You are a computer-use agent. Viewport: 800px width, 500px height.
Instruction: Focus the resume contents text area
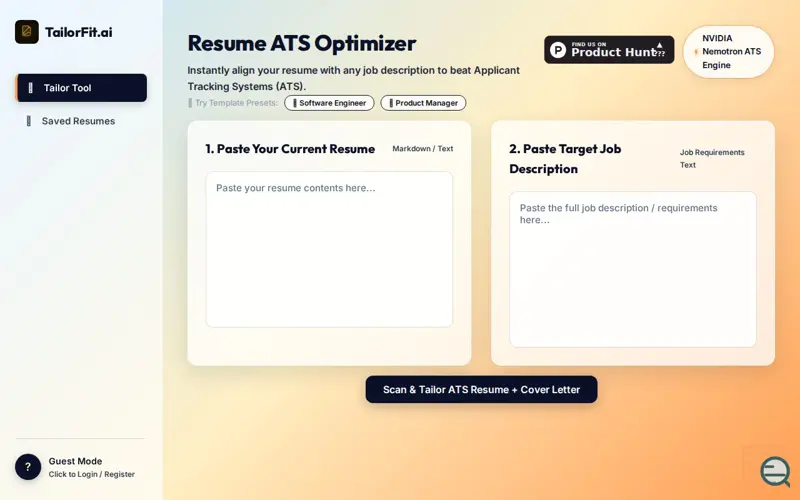329,249
